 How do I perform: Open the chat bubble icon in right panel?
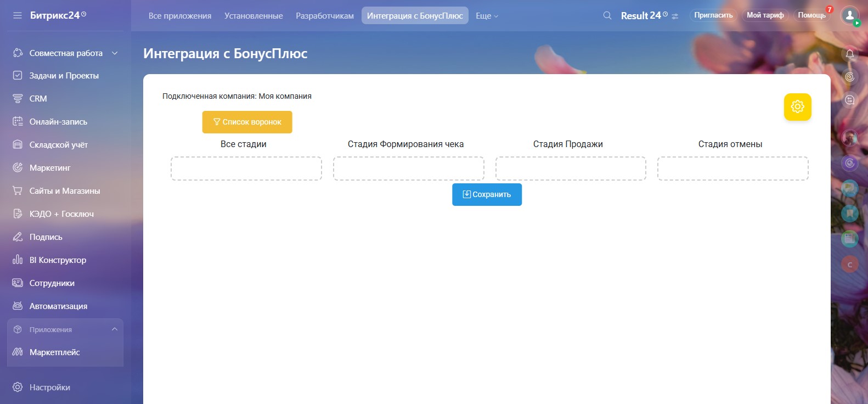click(x=850, y=100)
